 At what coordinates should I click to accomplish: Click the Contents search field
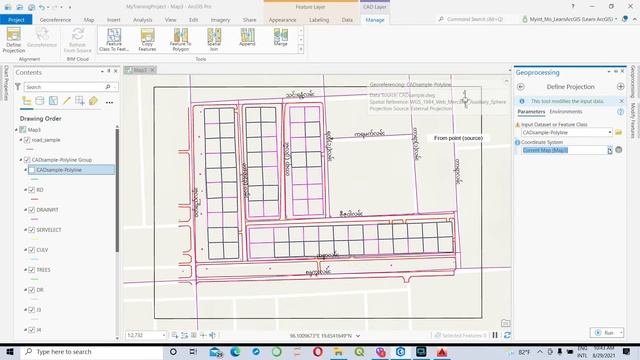pyautogui.click(x=64, y=87)
